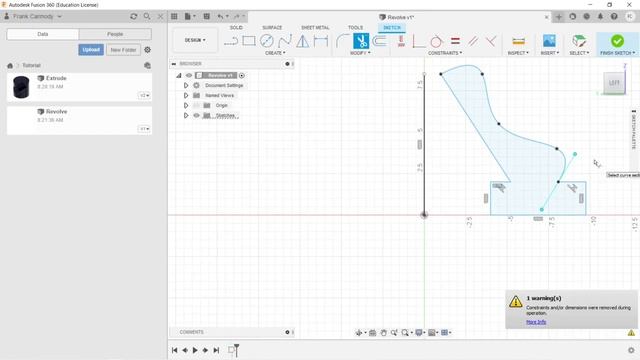Click the Measure ruler icon in Inspect

(518, 41)
